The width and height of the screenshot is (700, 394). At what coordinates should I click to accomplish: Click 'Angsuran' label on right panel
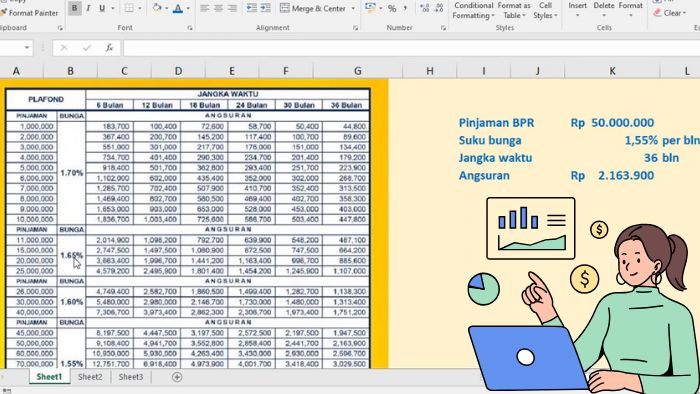[x=484, y=176]
